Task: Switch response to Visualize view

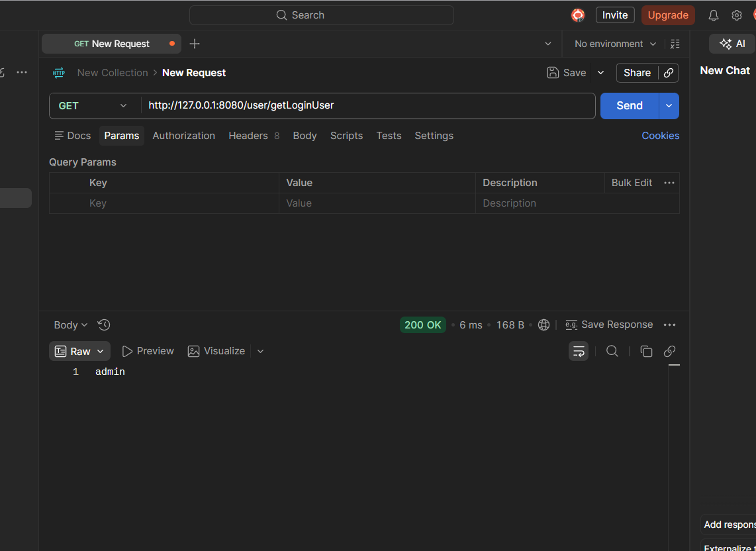Action: tap(216, 351)
